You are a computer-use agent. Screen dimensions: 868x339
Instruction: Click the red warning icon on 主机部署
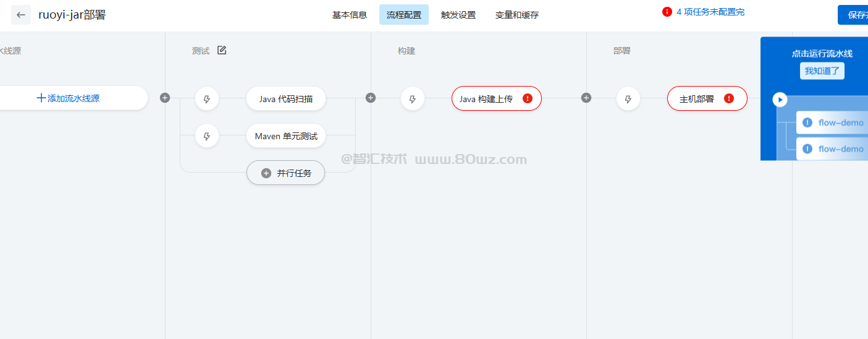[729, 98]
